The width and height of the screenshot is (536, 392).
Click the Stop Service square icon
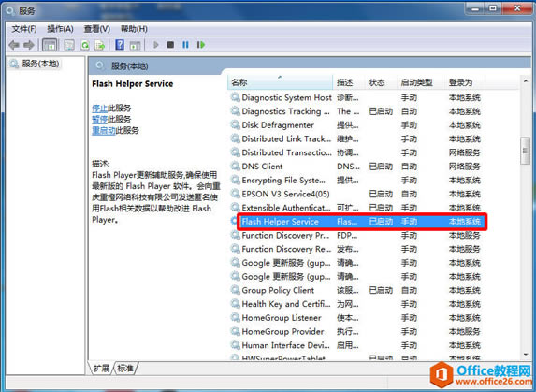click(170, 45)
